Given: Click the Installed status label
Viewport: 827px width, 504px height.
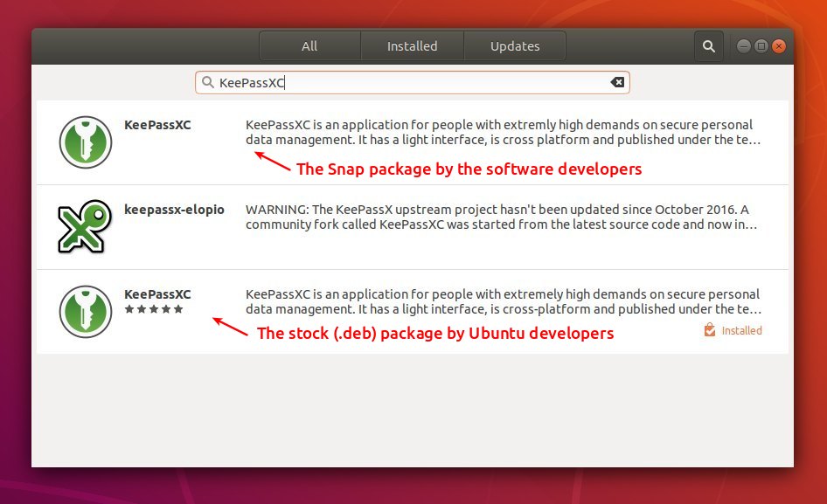Looking at the screenshot, I should point(741,330).
